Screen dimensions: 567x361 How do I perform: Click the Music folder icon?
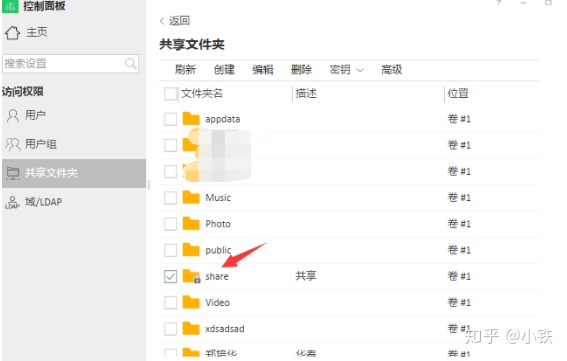click(x=191, y=198)
